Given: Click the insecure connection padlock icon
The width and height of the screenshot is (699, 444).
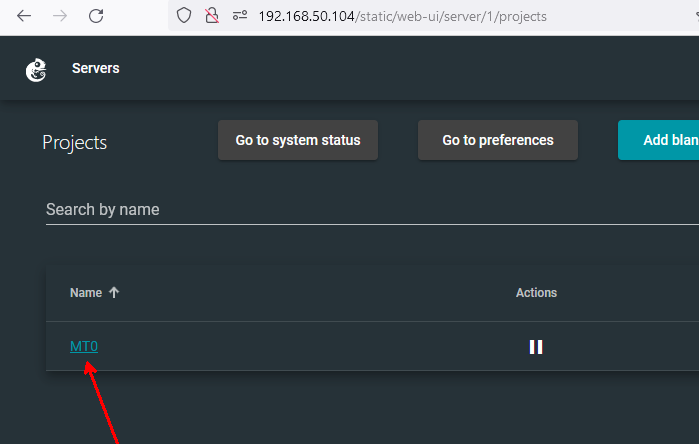Looking at the screenshot, I should coord(211,16).
